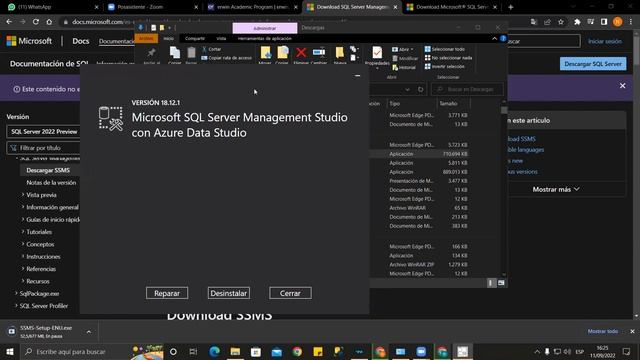Image resolution: width=640 pixels, height=360 pixels.
Task: Expand the Conceptos tree node
Action: point(23,244)
